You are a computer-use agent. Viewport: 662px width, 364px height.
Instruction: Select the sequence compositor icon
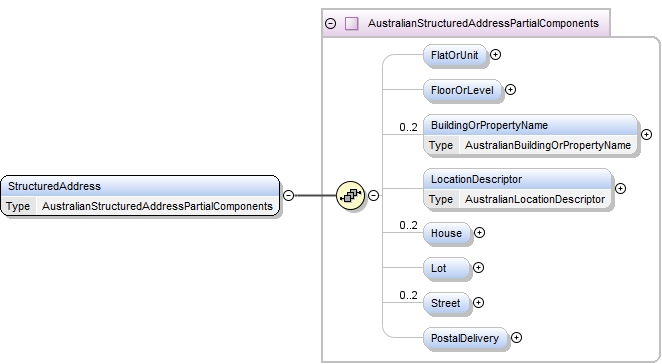[x=350, y=195]
